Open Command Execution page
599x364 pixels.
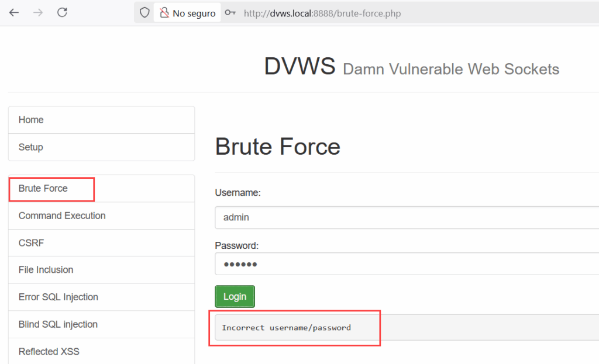102,216
